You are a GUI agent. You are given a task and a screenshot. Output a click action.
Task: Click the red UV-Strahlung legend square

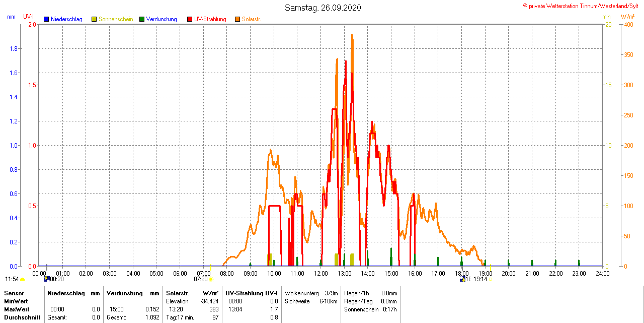(x=190, y=19)
